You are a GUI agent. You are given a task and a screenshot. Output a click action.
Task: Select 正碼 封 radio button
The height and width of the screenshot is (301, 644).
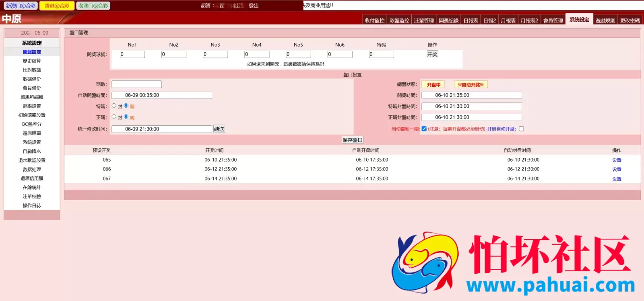(x=114, y=117)
